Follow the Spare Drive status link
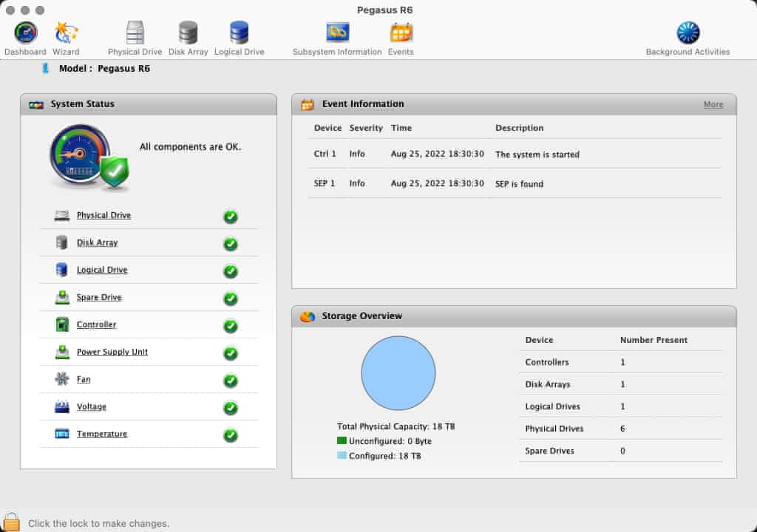Viewport: 757px width, 532px height. coord(99,298)
